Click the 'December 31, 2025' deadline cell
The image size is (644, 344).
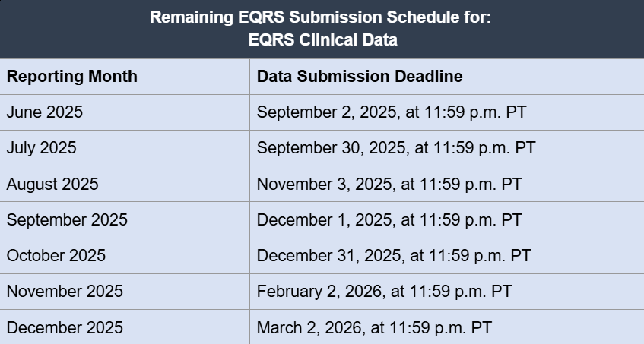tap(394, 256)
